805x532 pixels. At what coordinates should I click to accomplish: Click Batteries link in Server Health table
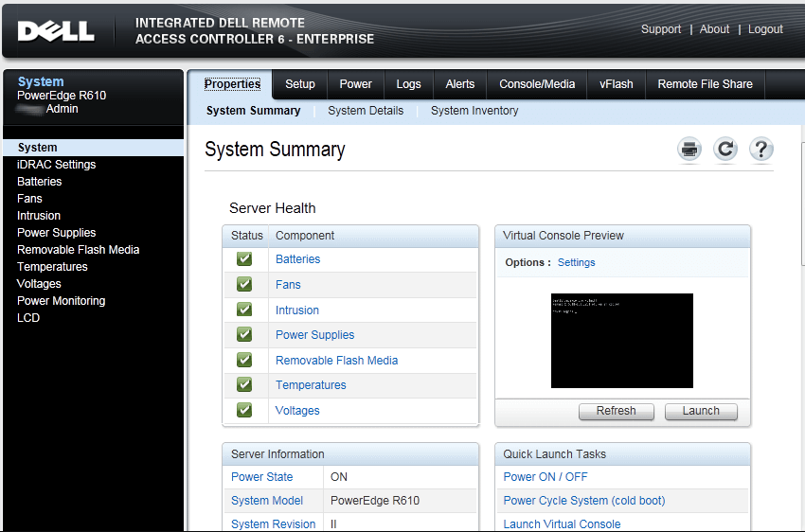coord(297,259)
